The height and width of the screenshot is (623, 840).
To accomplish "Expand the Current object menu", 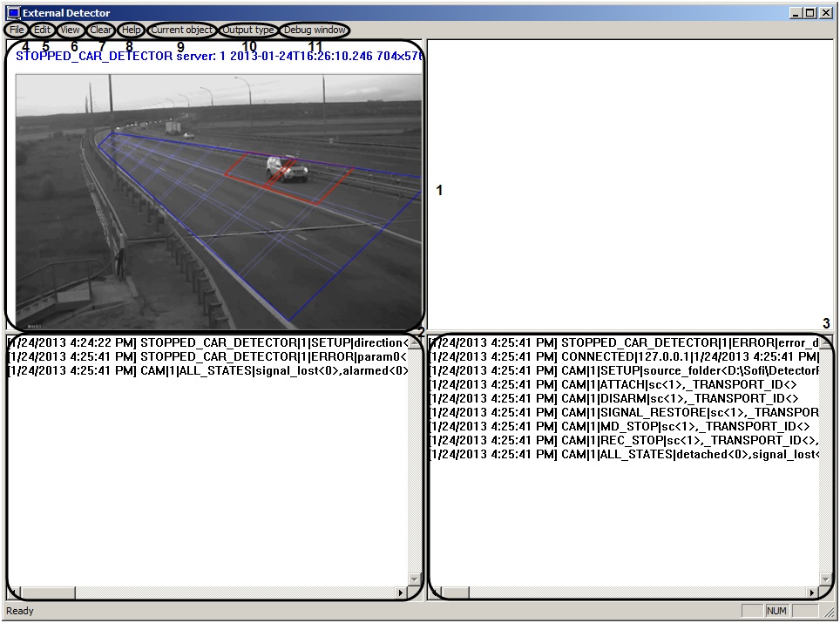I will pyautogui.click(x=181, y=30).
